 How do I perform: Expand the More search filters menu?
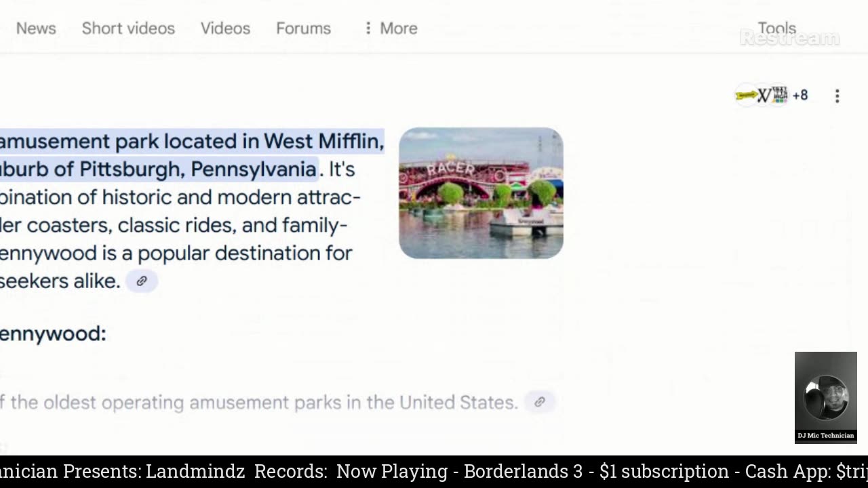(x=391, y=28)
